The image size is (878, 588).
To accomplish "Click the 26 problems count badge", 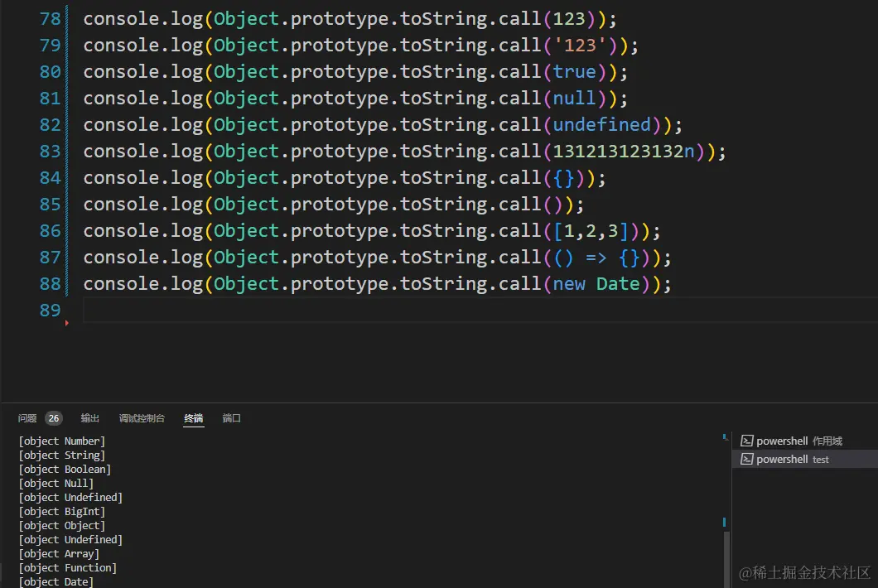I will (x=54, y=418).
